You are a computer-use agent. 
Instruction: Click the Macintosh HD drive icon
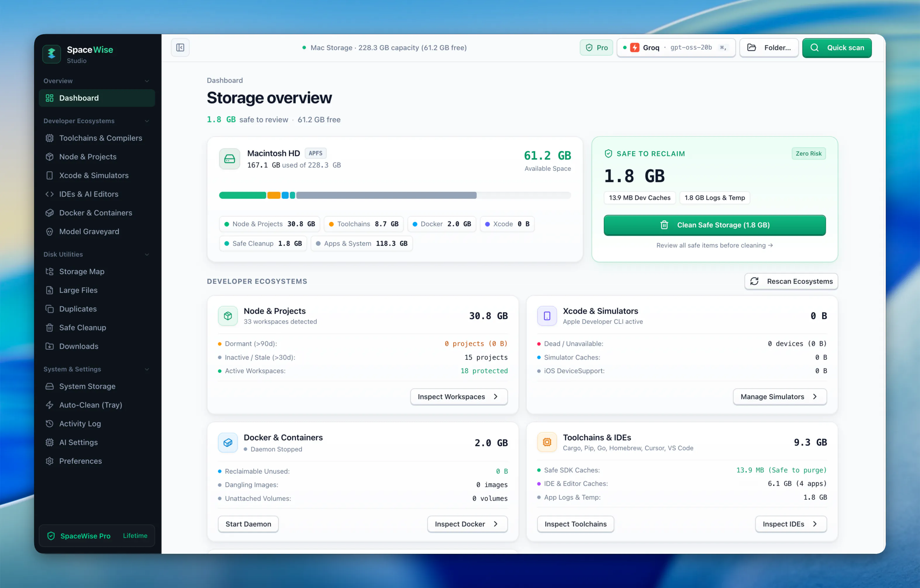click(229, 159)
